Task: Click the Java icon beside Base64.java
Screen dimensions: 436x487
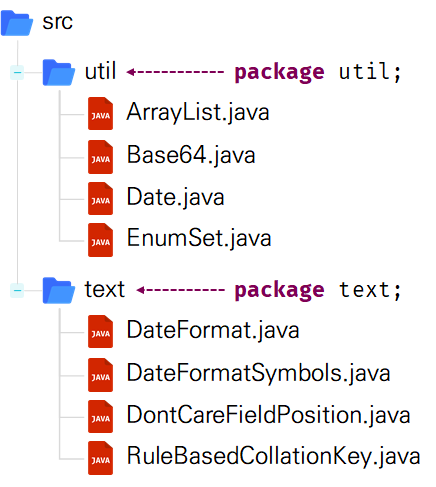Action: [100, 157]
